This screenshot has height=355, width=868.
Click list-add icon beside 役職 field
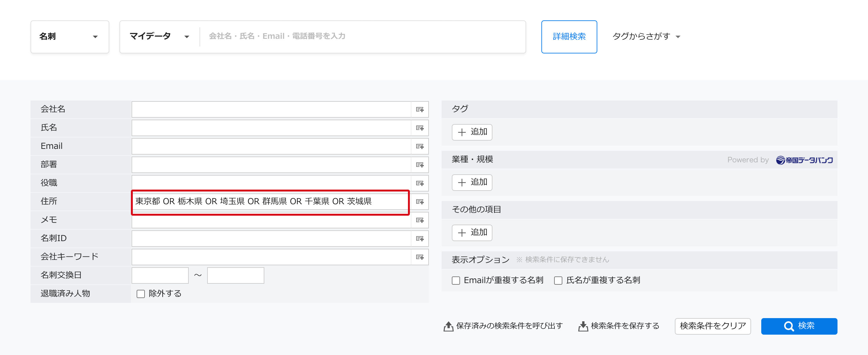pos(420,183)
